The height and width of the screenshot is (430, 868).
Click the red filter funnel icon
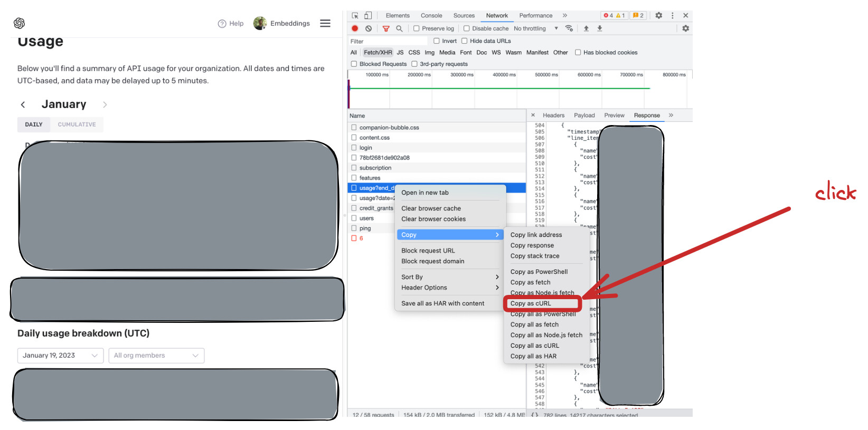tap(386, 28)
